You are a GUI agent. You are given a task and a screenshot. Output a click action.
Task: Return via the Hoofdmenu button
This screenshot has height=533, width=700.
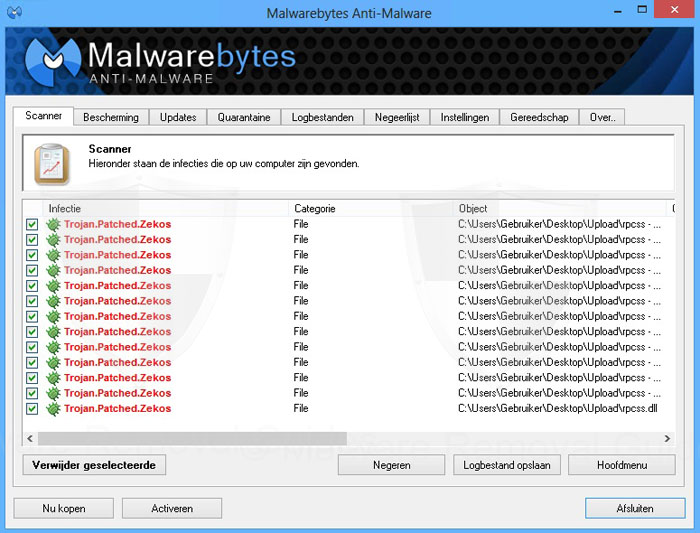click(x=622, y=465)
